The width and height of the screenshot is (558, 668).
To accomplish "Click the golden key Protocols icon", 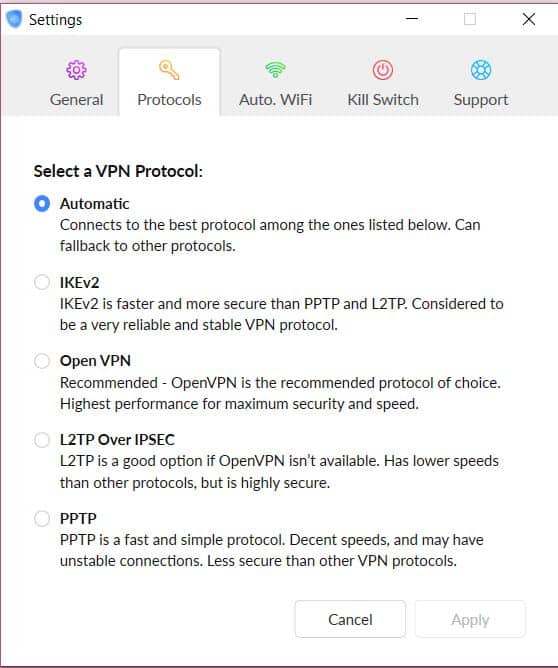I will pyautogui.click(x=169, y=70).
